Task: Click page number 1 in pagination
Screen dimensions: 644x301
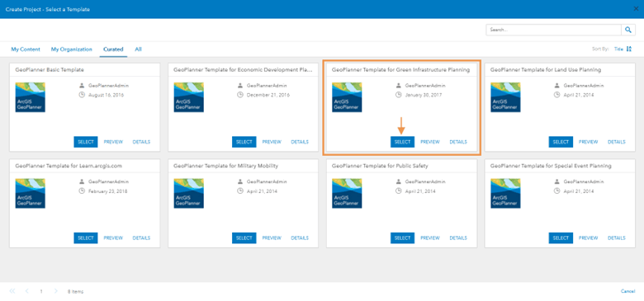Action: [41, 291]
